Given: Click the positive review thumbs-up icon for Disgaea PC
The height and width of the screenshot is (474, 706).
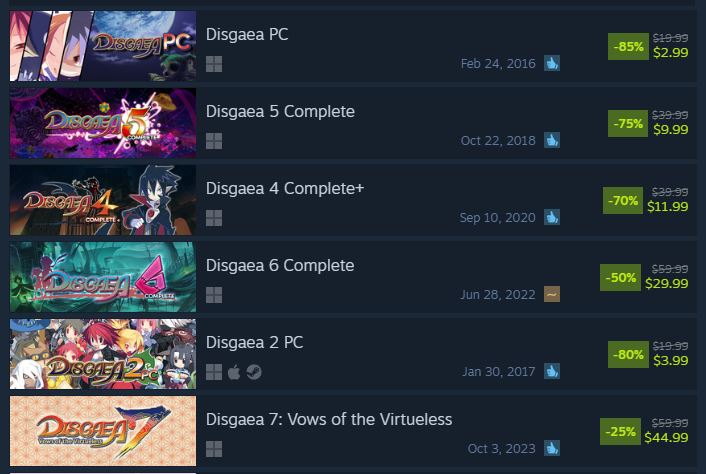Looking at the screenshot, I should coord(552,63).
